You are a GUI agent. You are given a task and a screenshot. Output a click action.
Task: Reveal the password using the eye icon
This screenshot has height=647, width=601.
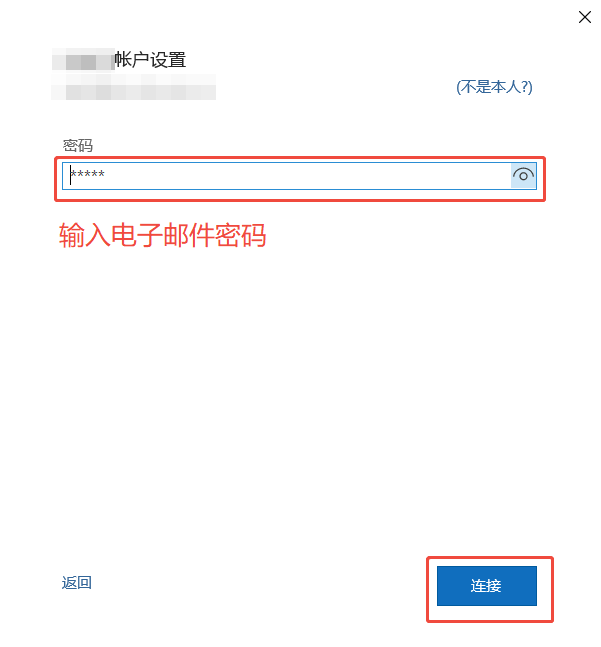click(523, 176)
